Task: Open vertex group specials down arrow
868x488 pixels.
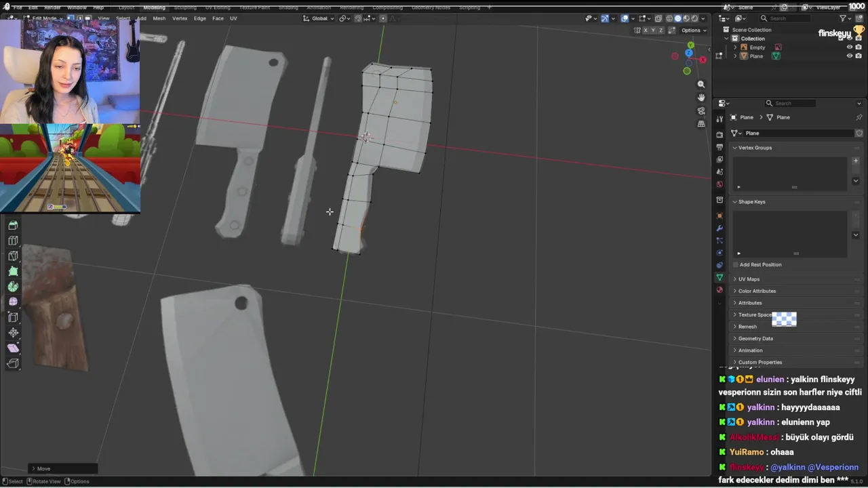Action: (x=856, y=181)
